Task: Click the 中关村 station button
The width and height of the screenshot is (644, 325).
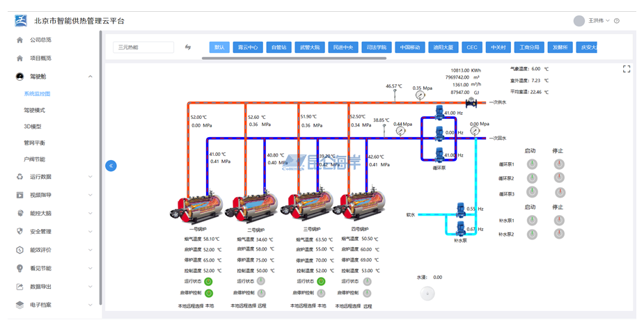Action: (498, 47)
